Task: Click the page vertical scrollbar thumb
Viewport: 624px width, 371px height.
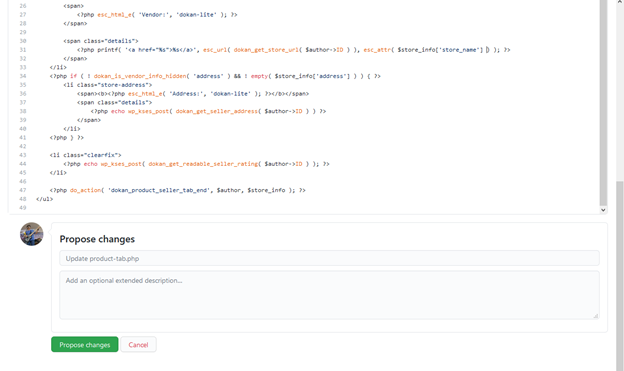Action: pos(620,275)
